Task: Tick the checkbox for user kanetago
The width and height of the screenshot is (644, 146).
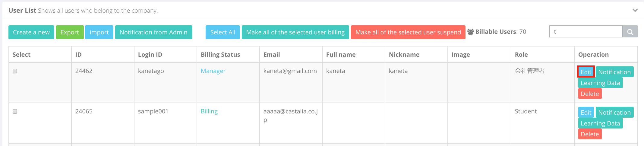Action: [15, 71]
